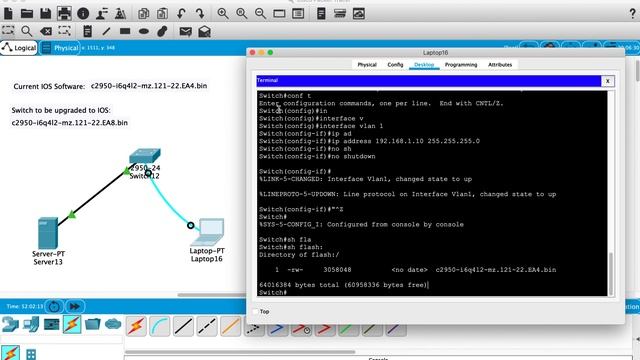Image resolution: width=640 pixels, height=360 pixels.
Task: Pick the dashed copper cross-over cable
Action: point(207,327)
